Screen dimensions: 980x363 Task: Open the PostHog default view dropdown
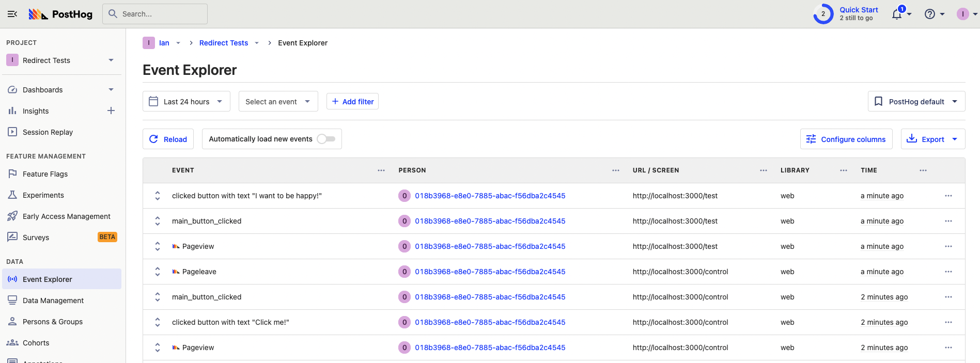(x=916, y=102)
